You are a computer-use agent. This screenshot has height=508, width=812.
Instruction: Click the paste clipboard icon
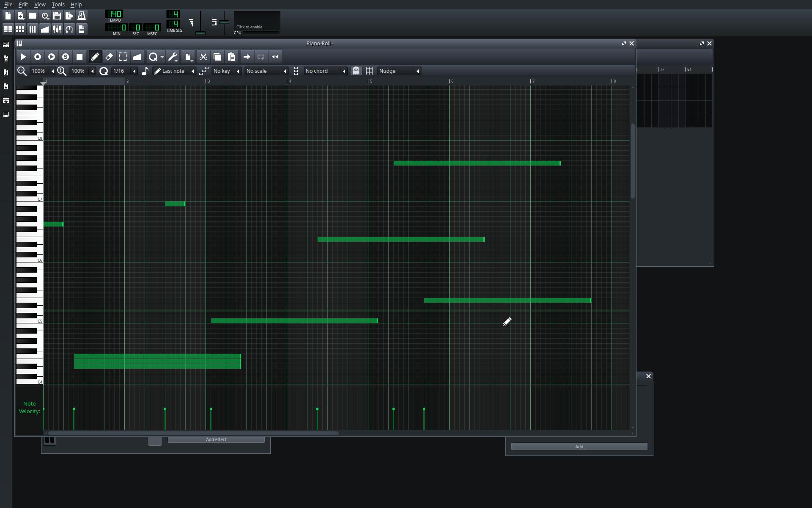point(231,57)
